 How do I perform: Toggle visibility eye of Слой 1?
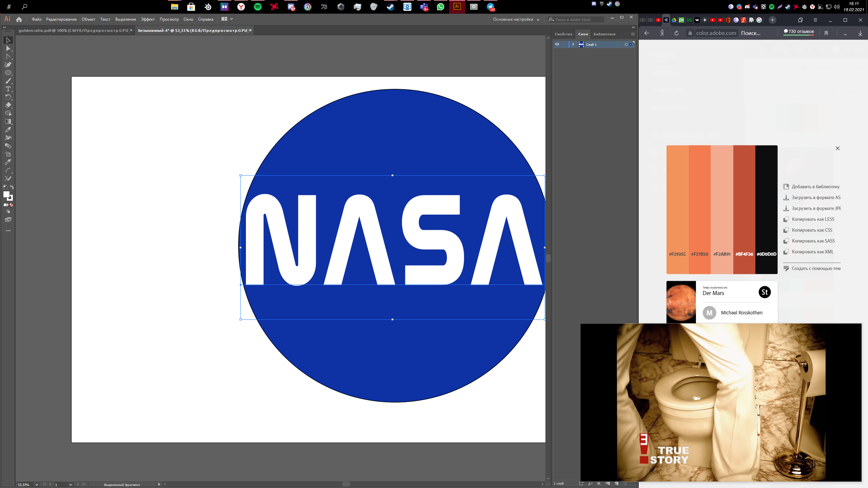(x=557, y=44)
